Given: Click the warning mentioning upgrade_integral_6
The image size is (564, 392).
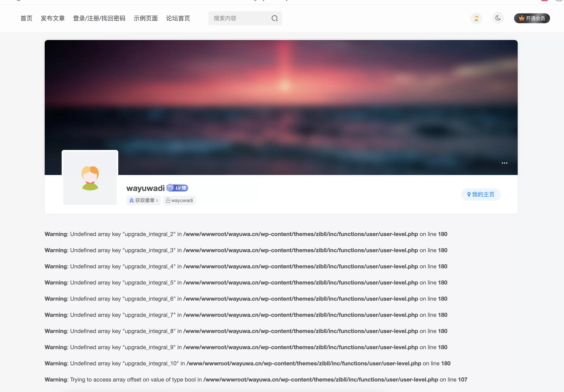Looking at the screenshot, I should [x=246, y=299].
